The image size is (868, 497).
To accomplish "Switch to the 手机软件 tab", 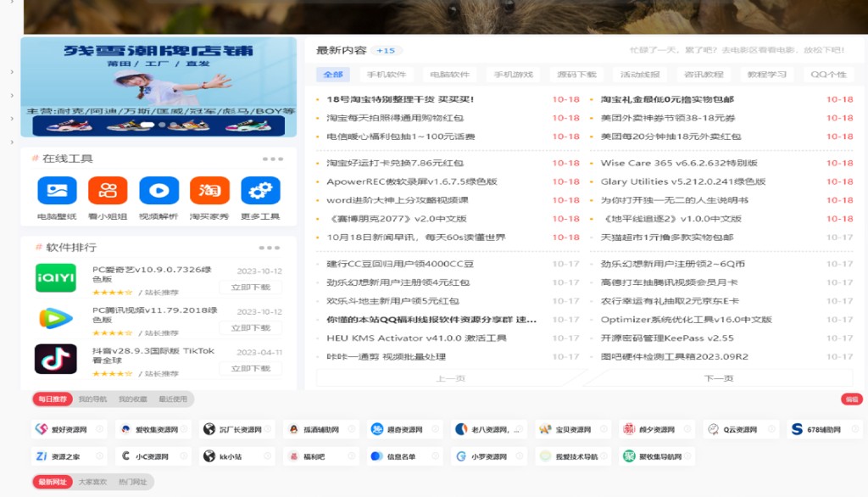I will coord(387,75).
